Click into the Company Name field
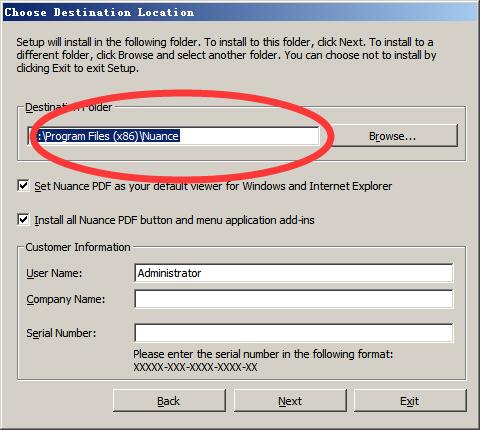The image size is (480, 430). tap(294, 299)
